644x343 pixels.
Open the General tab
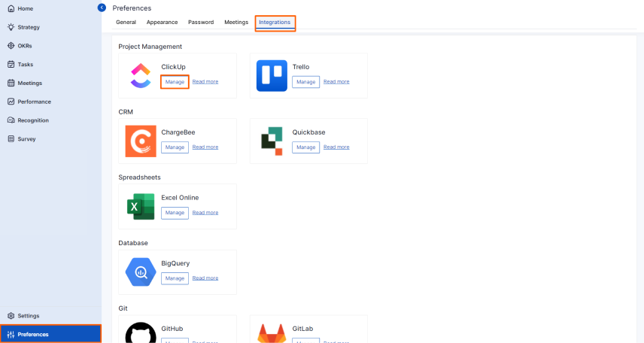coord(126,22)
